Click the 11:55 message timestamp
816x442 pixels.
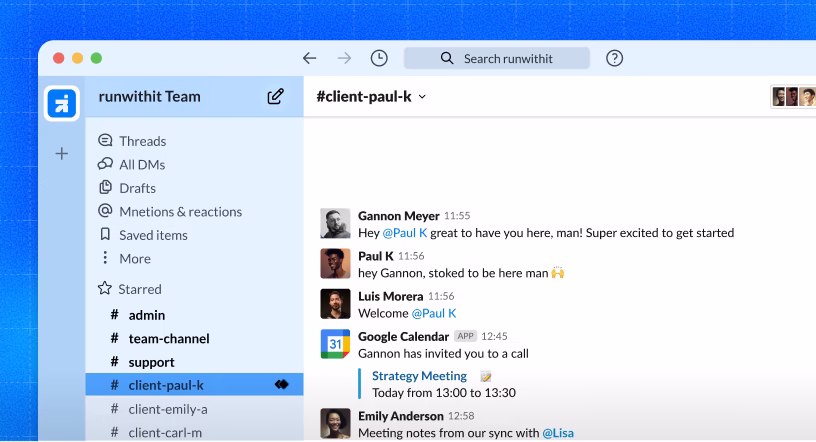click(457, 216)
